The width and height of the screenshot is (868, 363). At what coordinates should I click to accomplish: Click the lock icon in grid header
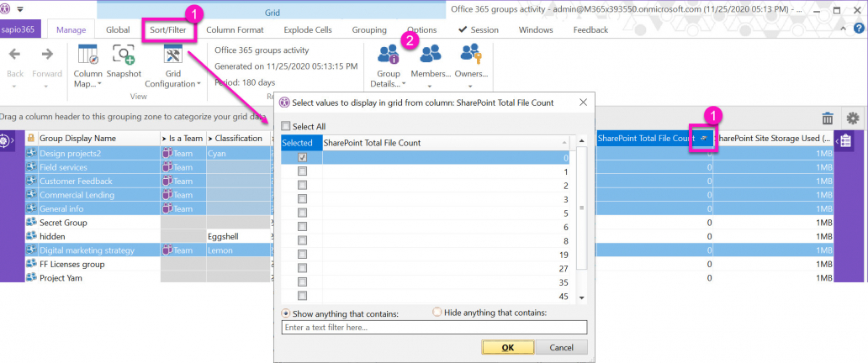31,139
